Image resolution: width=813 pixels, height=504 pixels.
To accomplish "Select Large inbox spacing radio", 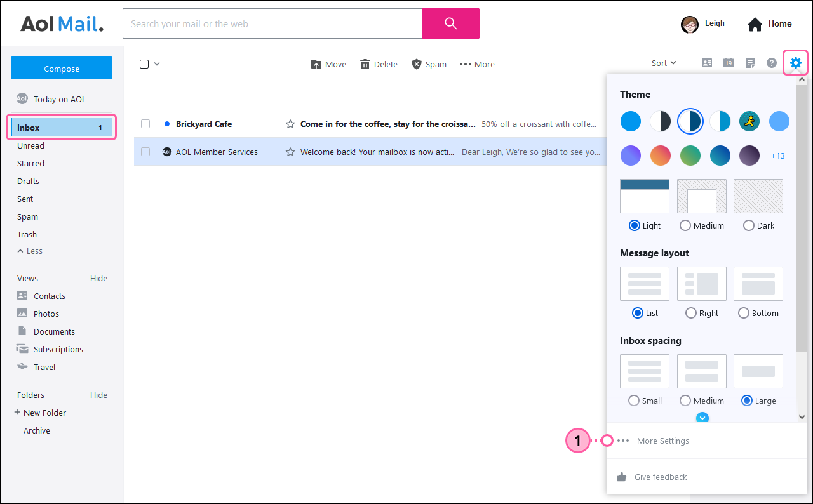I will (747, 401).
